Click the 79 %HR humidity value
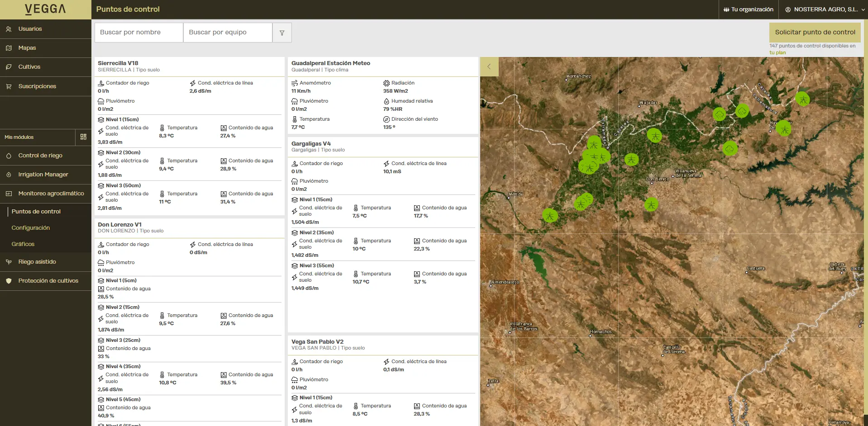868x426 pixels. (393, 109)
